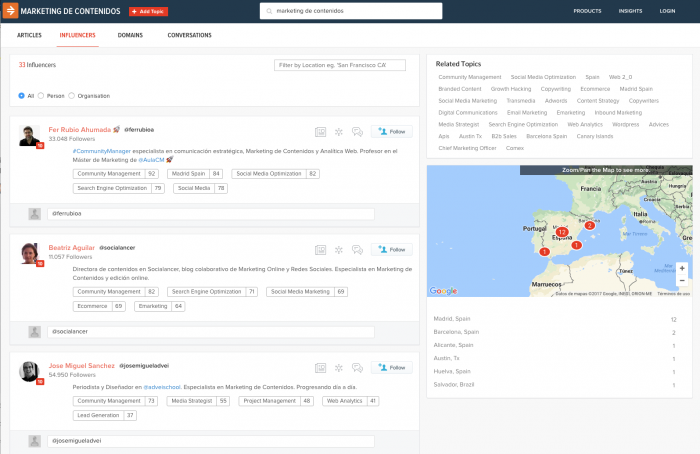Screen dimensions: 700x454
Task: Open the Insights menu
Action: pyautogui.click(x=630, y=11)
